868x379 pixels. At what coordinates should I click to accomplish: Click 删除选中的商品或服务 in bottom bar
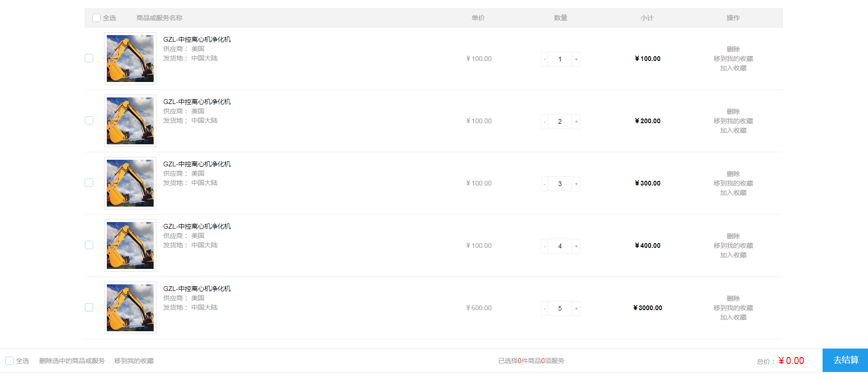[72, 361]
